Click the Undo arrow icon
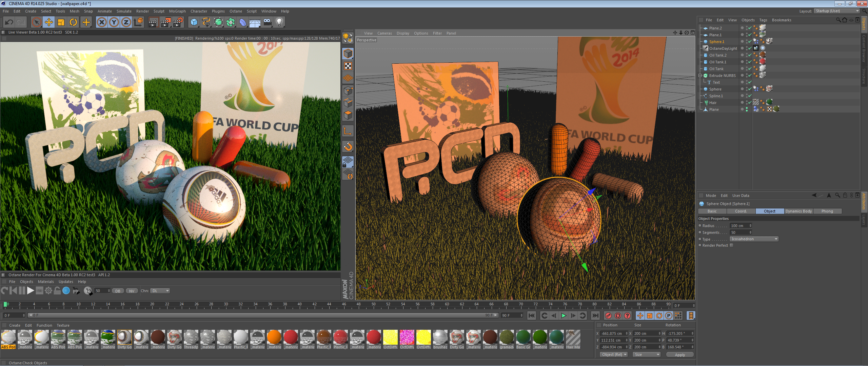This screenshot has height=366, width=868. click(x=9, y=22)
